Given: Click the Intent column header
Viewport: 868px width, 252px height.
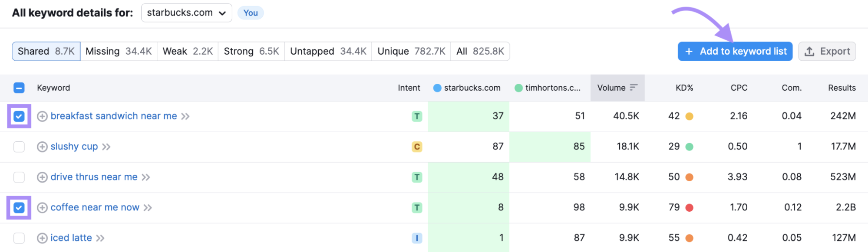Looking at the screenshot, I should coord(409,88).
